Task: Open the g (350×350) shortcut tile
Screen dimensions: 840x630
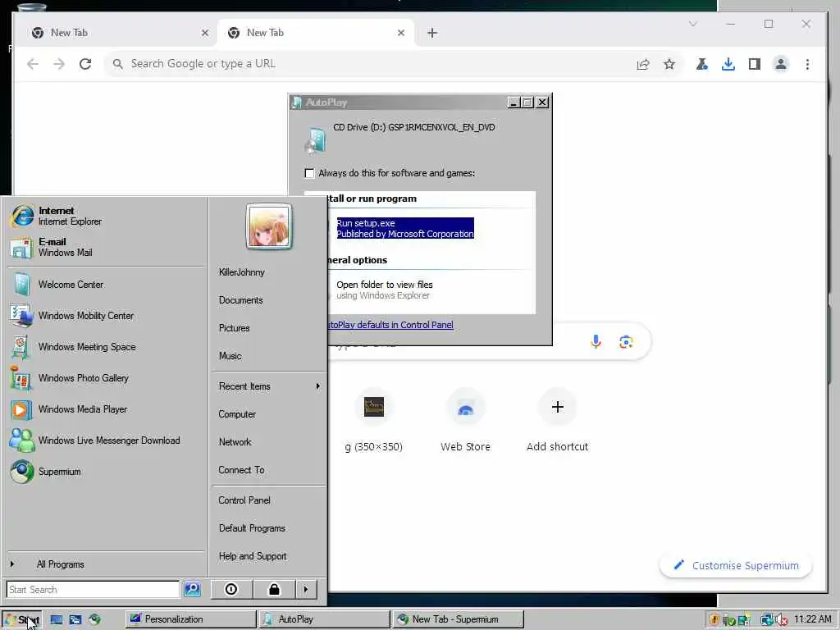Action: (x=374, y=421)
